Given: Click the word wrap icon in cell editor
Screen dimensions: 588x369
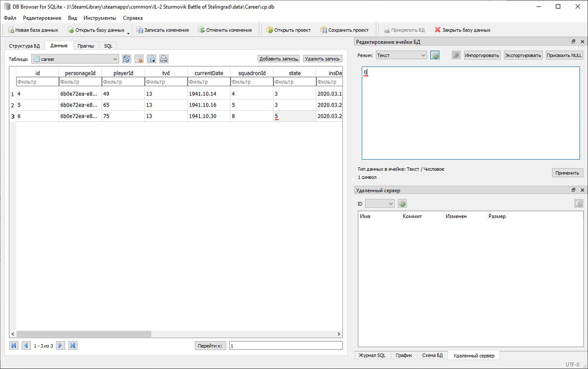Looking at the screenshot, I should [x=456, y=55].
